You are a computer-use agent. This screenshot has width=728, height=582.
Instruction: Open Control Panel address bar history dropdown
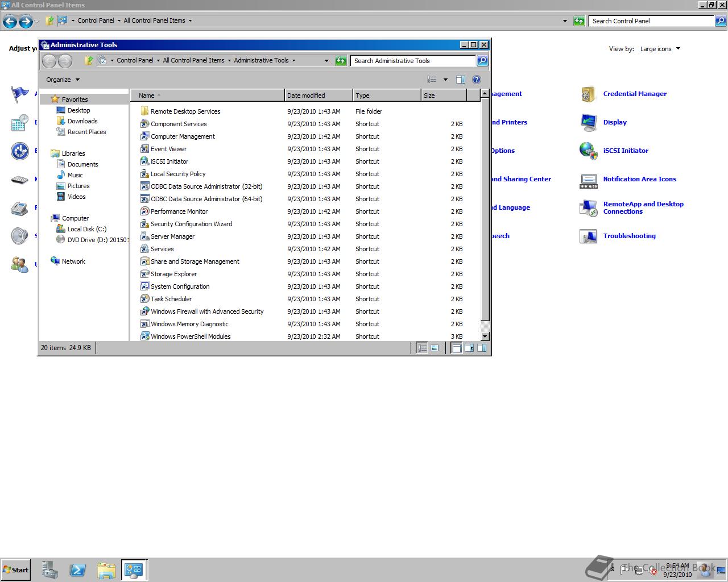pos(565,21)
